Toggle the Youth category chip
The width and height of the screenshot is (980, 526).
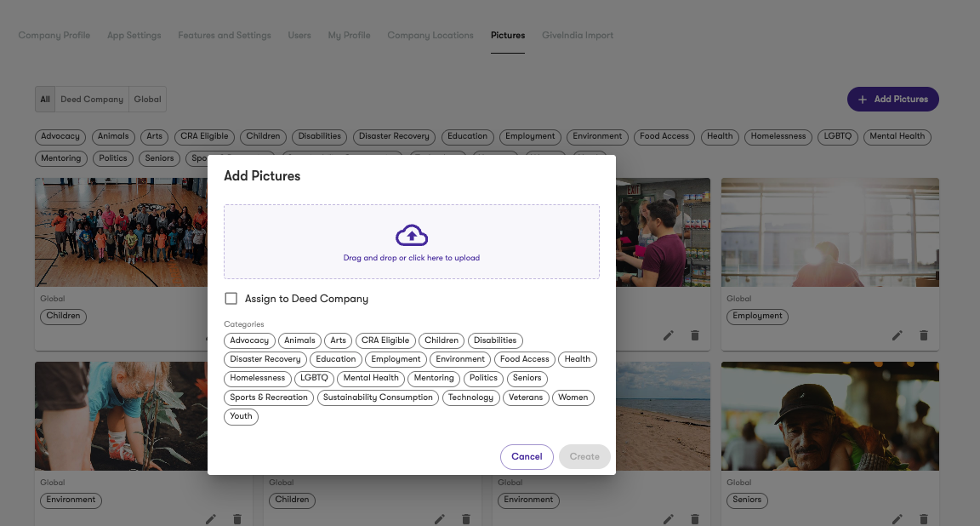coord(241,416)
